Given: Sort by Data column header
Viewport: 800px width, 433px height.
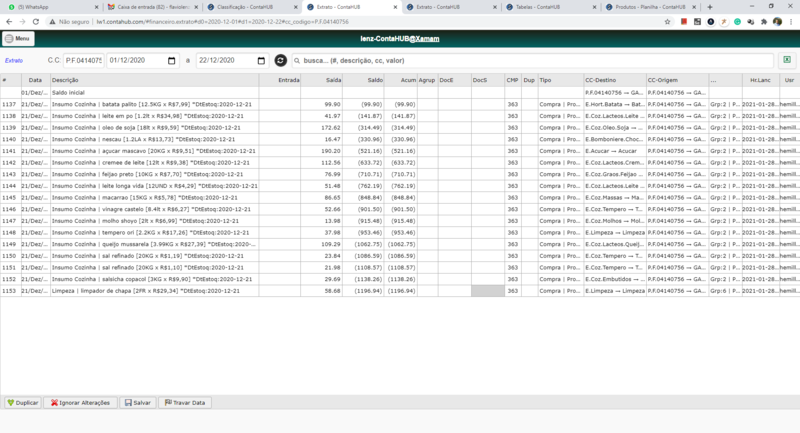Looking at the screenshot, I should [35, 80].
